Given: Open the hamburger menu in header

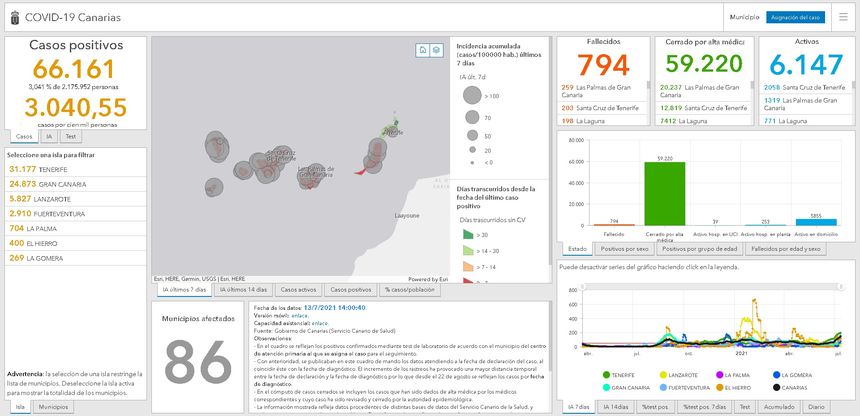Looking at the screenshot, I should [843, 17].
